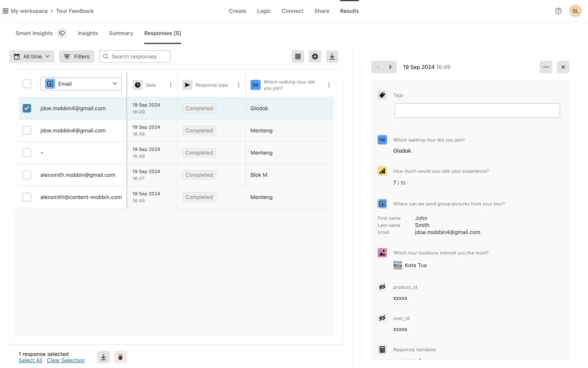588x368 pixels.
Task: Go to next response arrow
Action: 390,67
